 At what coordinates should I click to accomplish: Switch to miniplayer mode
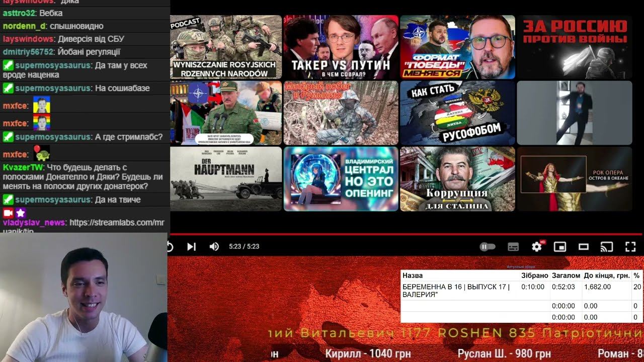coord(560,247)
